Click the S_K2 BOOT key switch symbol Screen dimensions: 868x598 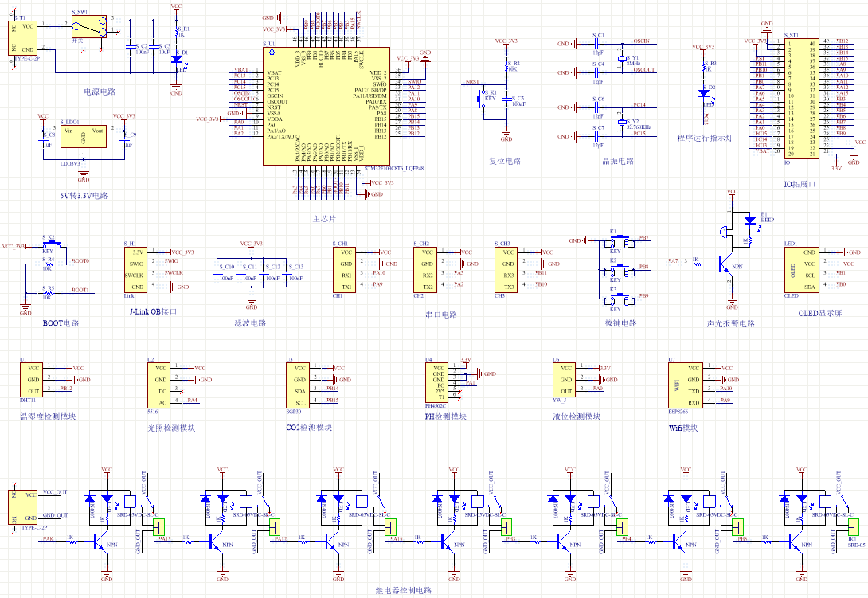(x=52, y=244)
